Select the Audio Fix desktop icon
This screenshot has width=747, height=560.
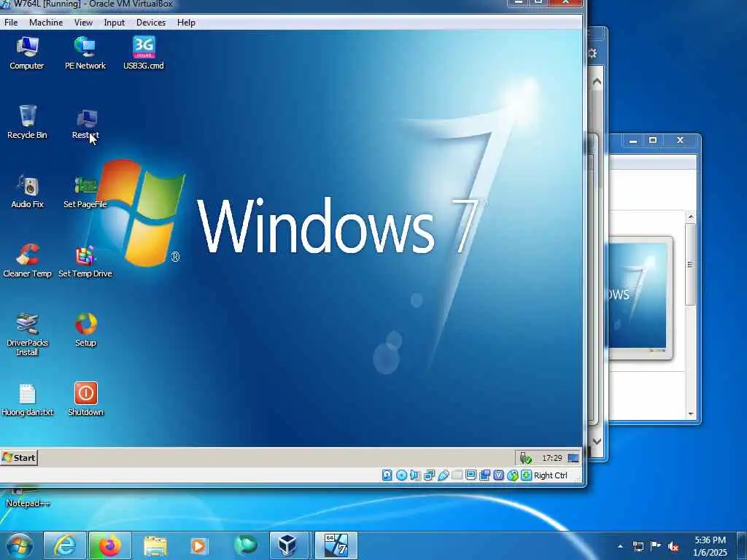pos(27,192)
